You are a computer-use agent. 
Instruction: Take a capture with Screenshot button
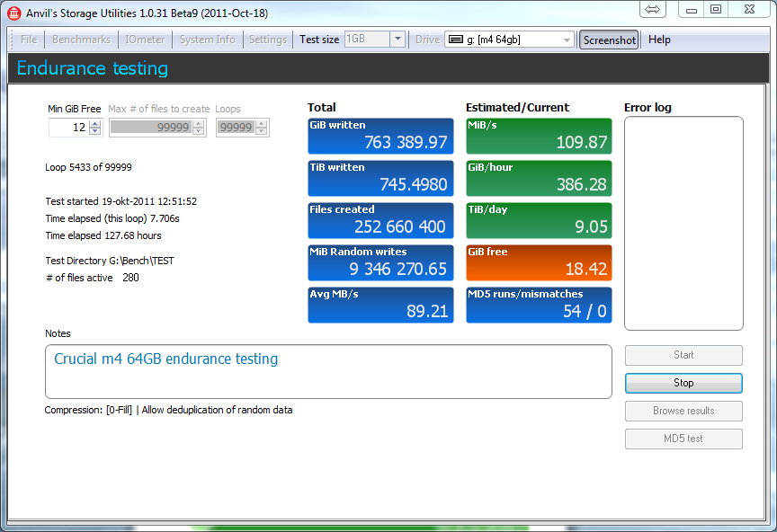click(609, 40)
